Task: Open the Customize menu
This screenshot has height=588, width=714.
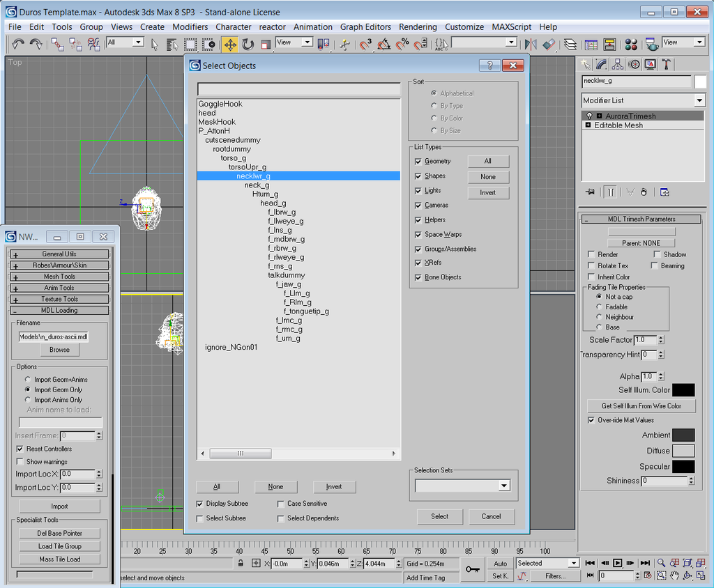Action: pos(464,27)
